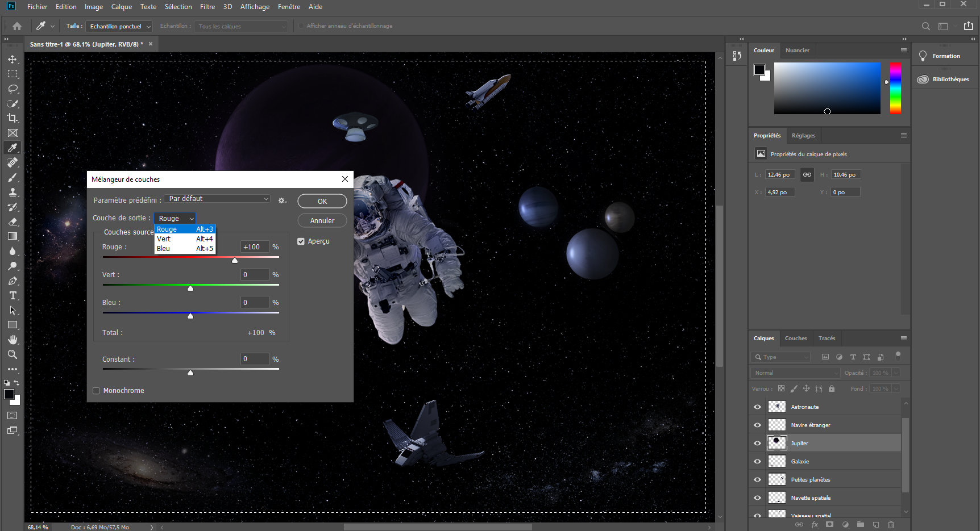Open the Paramètre prédéfini dropdown
980x531 pixels.
click(x=217, y=198)
